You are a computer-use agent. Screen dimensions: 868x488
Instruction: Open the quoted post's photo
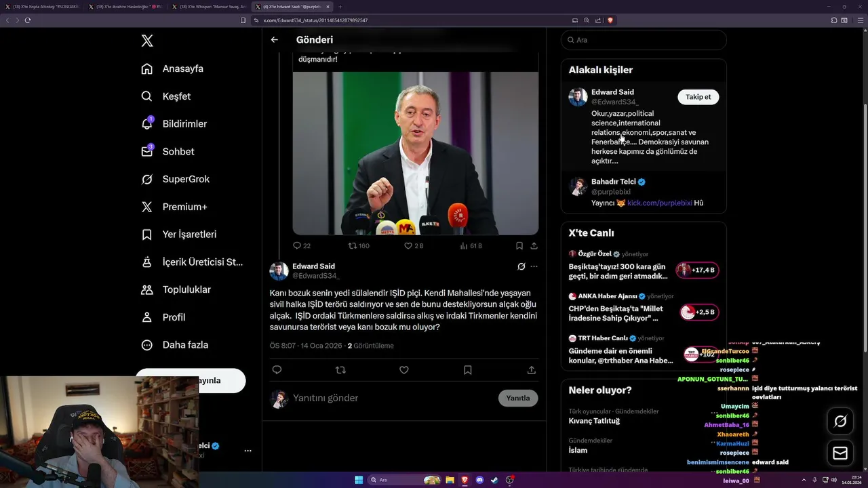(416, 153)
